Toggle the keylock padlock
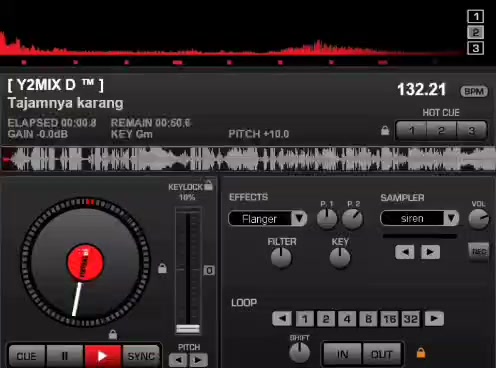This screenshot has height=368, width=496. tap(208, 185)
